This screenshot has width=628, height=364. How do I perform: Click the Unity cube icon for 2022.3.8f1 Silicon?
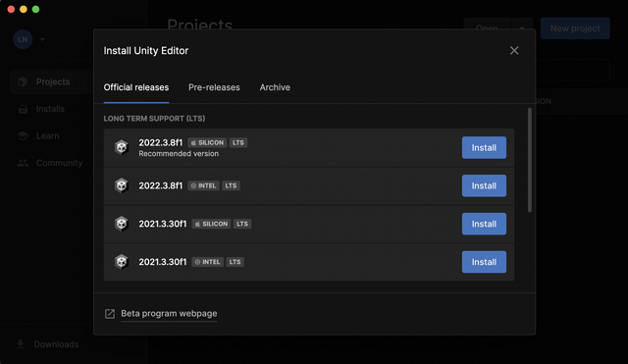pos(122,147)
